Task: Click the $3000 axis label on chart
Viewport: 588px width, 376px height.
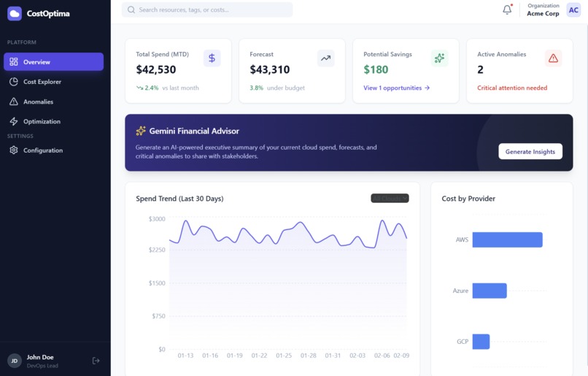Action: [157, 219]
